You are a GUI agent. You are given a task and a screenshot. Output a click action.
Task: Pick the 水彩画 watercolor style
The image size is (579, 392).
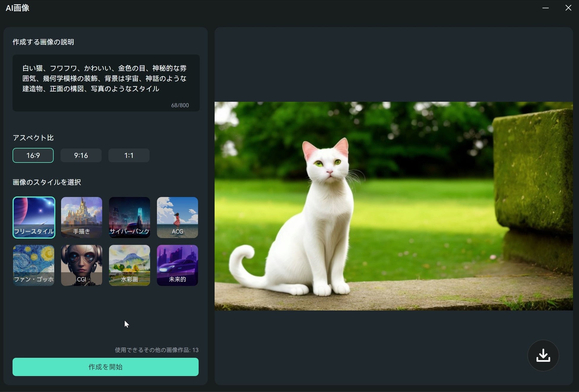(x=129, y=265)
